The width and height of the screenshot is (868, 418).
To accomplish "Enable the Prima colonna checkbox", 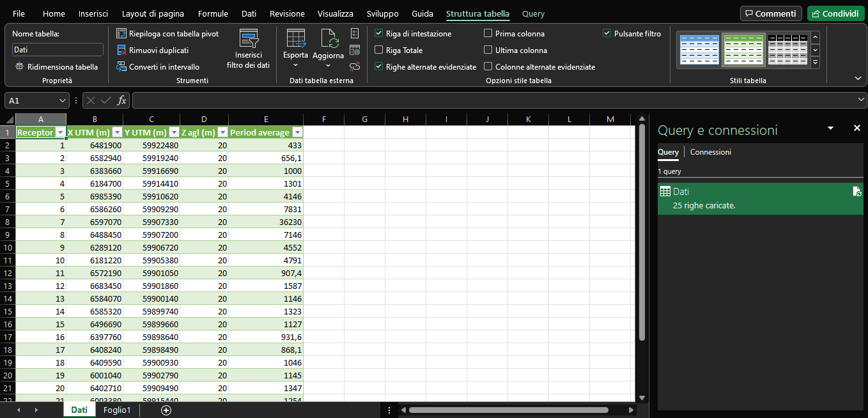I will click(488, 33).
